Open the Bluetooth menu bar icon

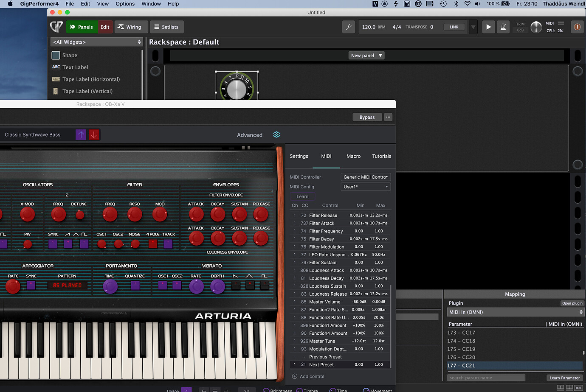456,4
